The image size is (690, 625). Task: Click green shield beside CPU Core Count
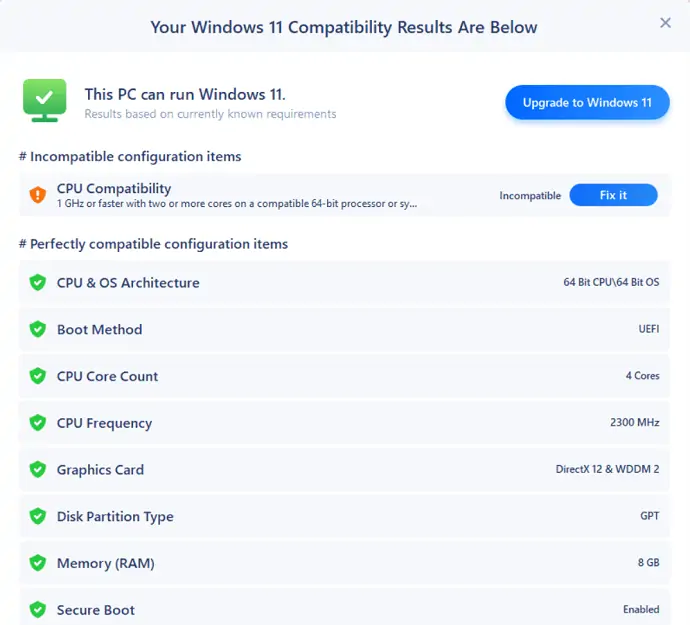pyautogui.click(x=38, y=376)
